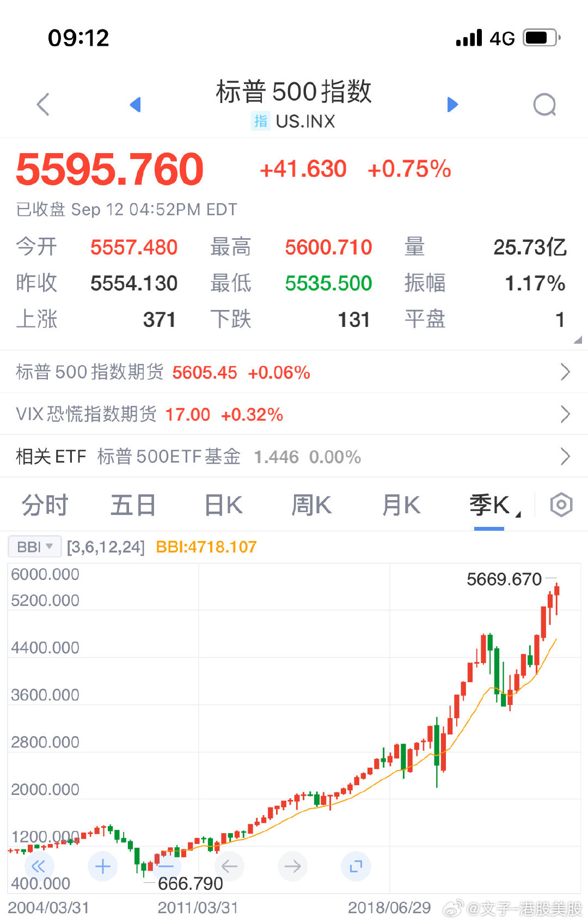Switch to next index with blue right arrow
This screenshot has width=588, height=923.
452,104
